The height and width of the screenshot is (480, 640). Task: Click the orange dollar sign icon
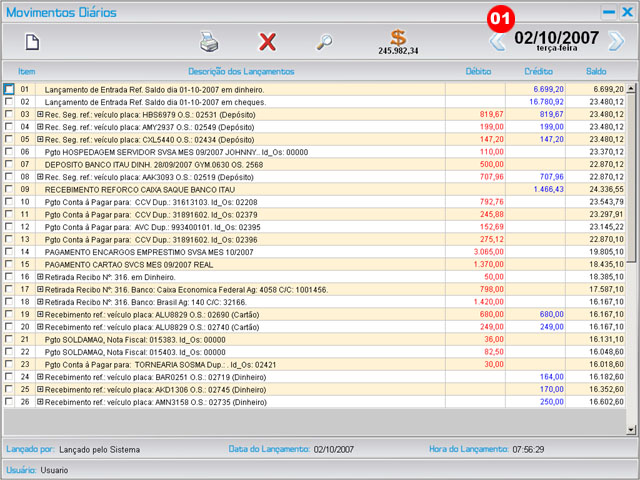(x=398, y=38)
